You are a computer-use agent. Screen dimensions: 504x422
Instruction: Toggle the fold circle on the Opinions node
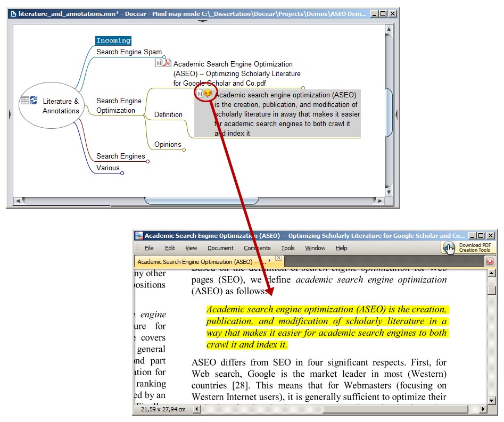tap(184, 150)
